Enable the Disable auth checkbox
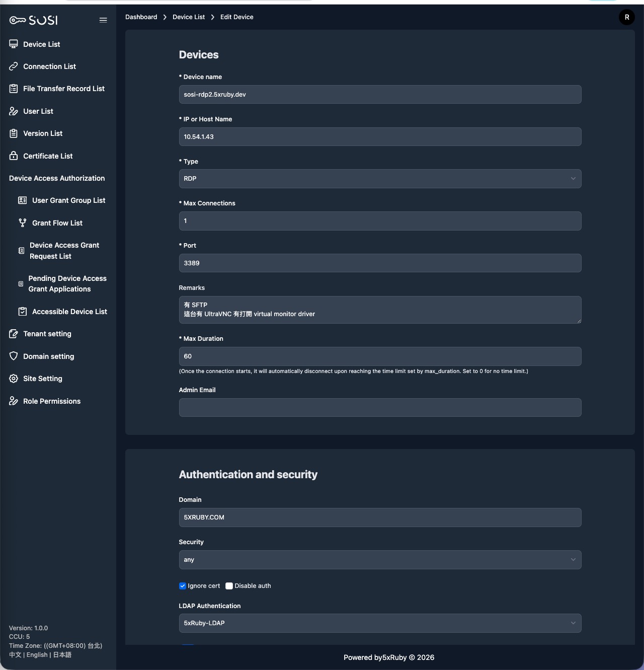The width and height of the screenshot is (644, 670). [229, 586]
